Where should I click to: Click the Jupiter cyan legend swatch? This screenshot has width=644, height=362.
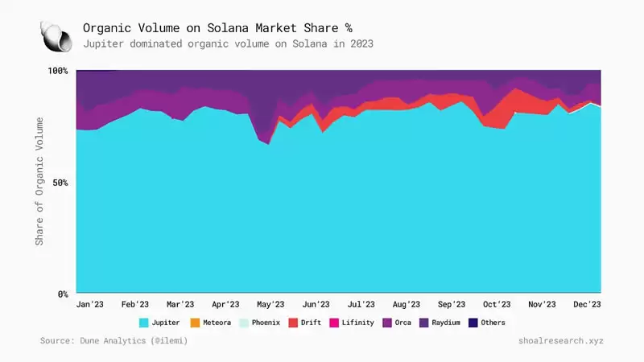(x=144, y=323)
